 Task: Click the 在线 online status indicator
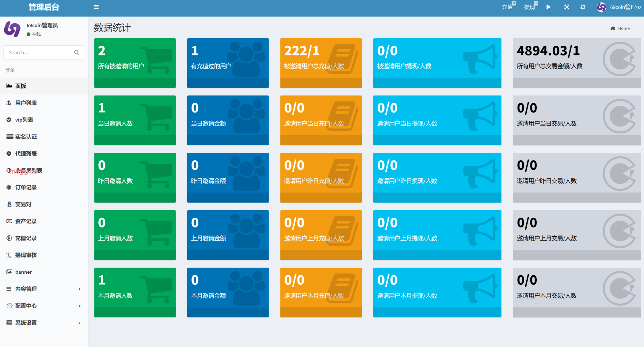34,34
